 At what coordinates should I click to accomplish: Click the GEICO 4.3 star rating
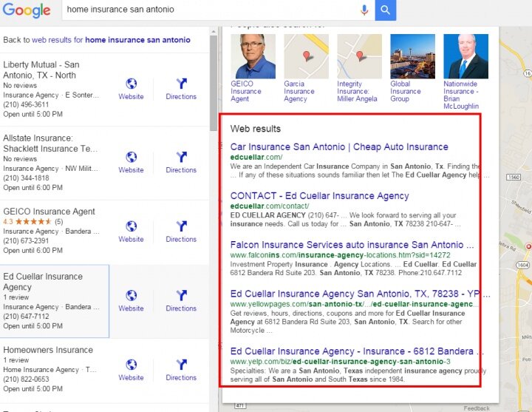click(33, 222)
